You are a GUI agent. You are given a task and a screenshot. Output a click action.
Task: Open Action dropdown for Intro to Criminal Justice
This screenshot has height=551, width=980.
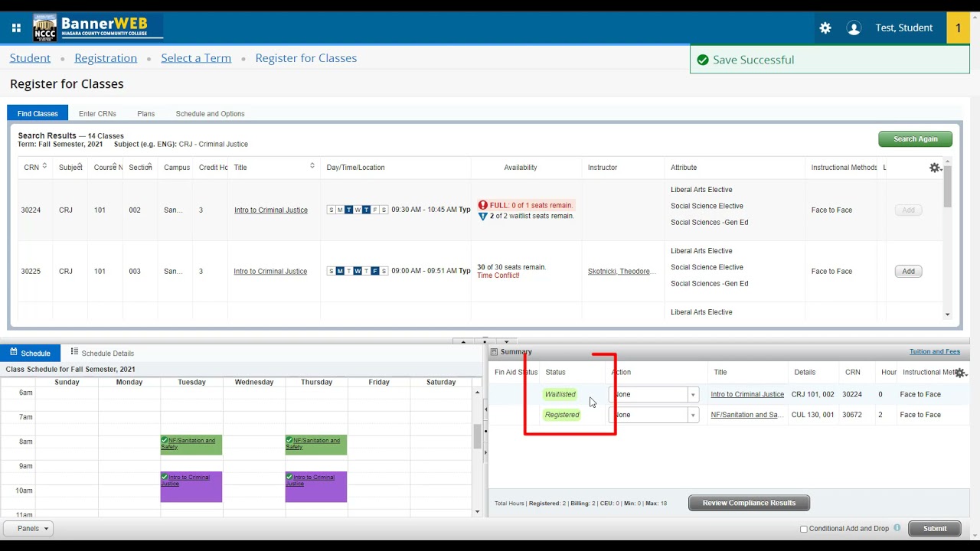(654, 395)
